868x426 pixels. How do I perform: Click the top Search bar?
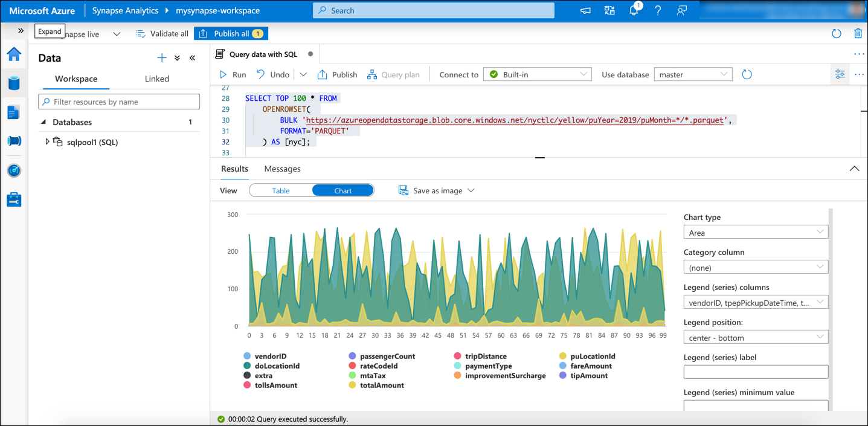pyautogui.click(x=433, y=10)
